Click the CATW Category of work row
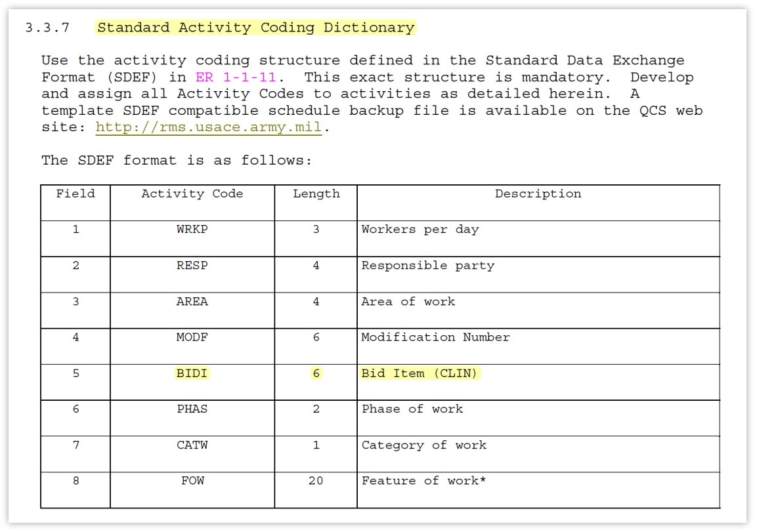Image resolution: width=757 pixels, height=532 pixels. point(192,445)
